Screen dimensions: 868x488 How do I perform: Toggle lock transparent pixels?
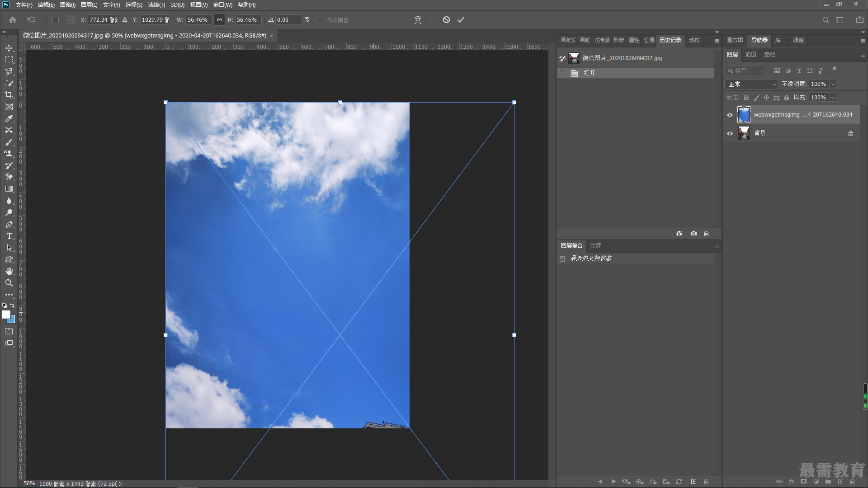click(x=746, y=98)
